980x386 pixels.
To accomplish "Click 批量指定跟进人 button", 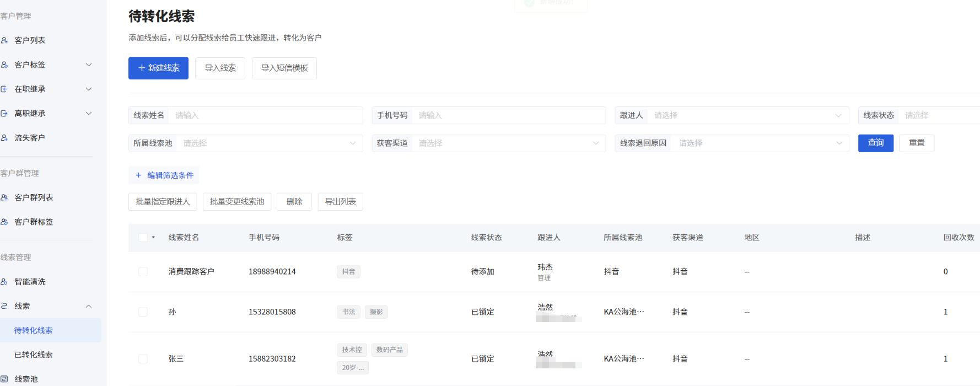I will (x=163, y=202).
